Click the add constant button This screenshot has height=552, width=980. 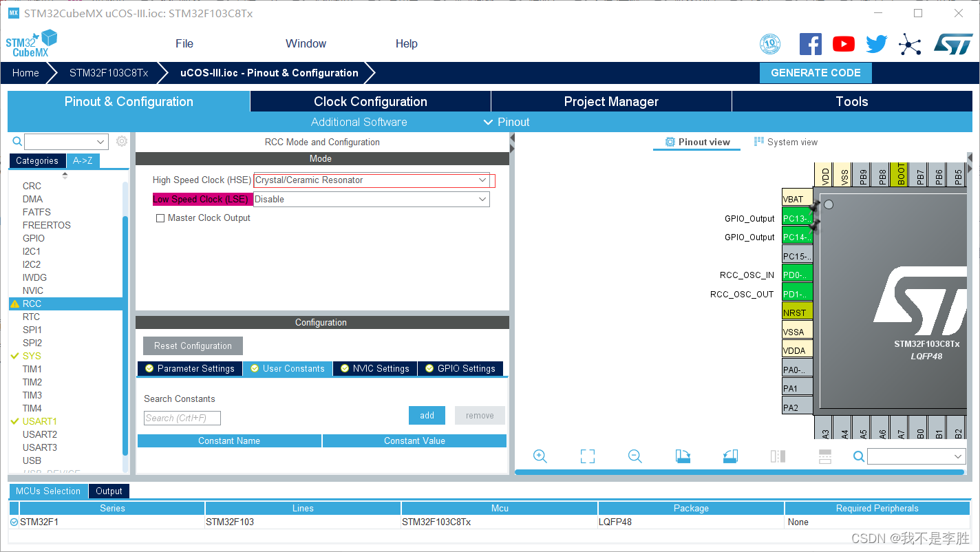pos(427,416)
